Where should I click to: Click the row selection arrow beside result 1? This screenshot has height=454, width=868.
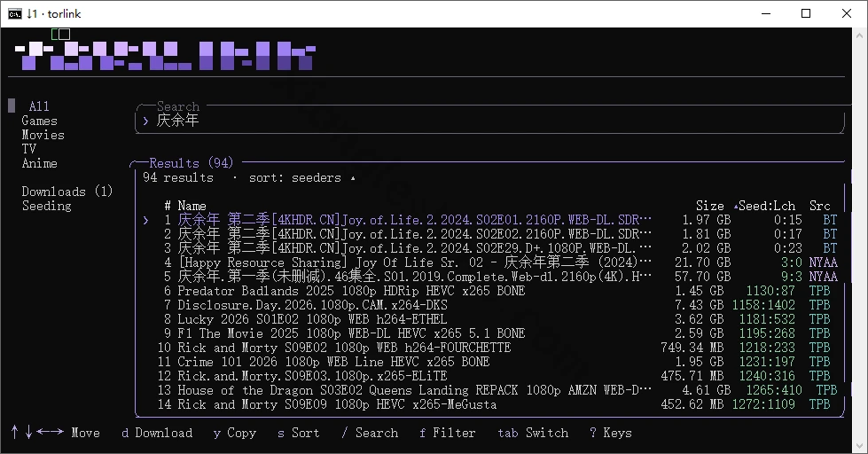pyautogui.click(x=145, y=221)
